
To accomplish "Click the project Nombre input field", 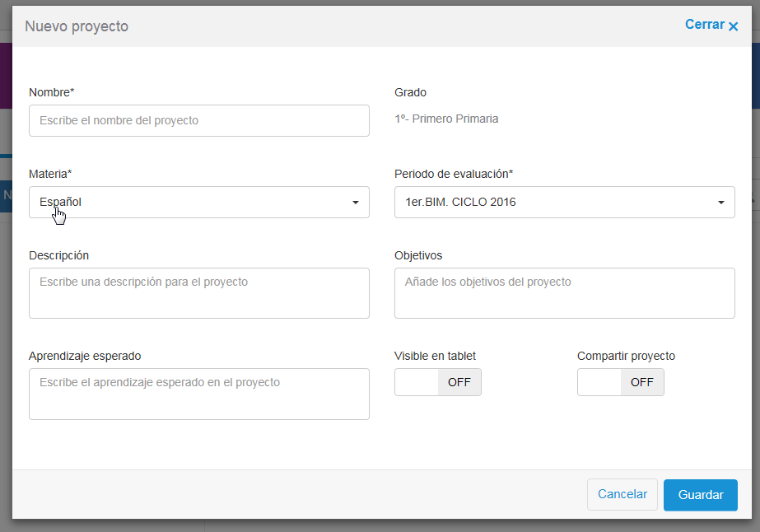I will click(198, 120).
